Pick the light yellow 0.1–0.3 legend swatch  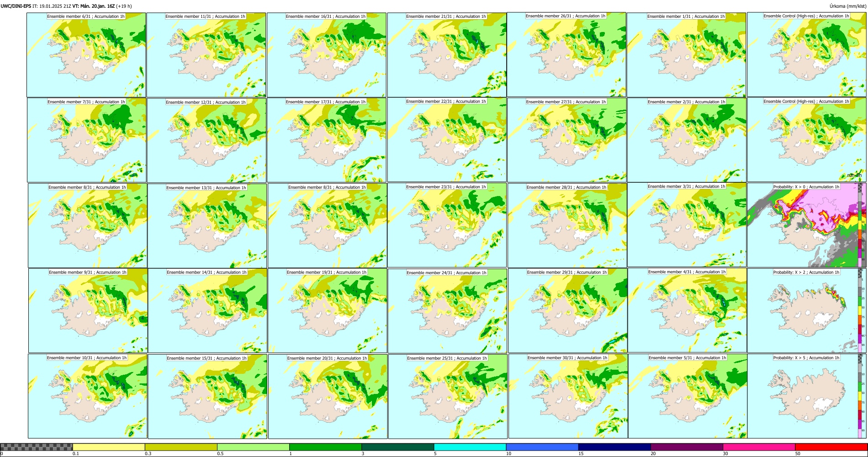click(109, 447)
